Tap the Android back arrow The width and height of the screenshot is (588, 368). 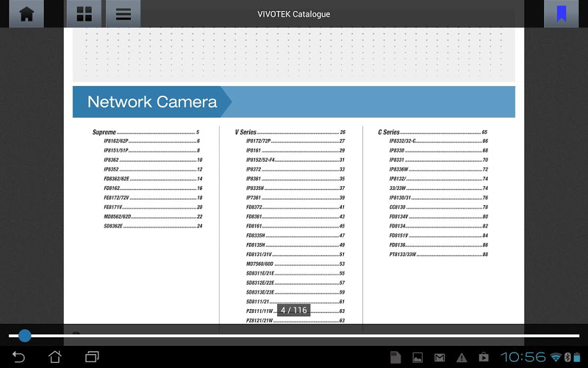pos(18,357)
